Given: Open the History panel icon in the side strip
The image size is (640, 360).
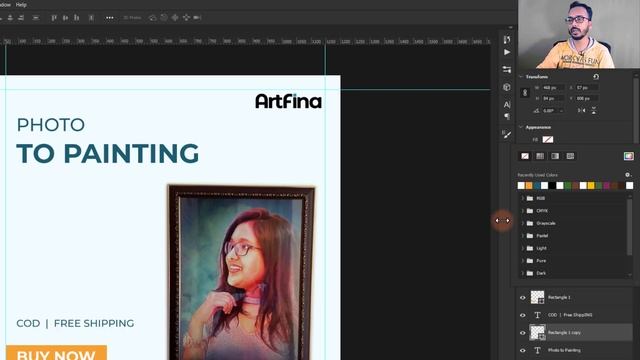Looking at the screenshot, I should click(507, 39).
